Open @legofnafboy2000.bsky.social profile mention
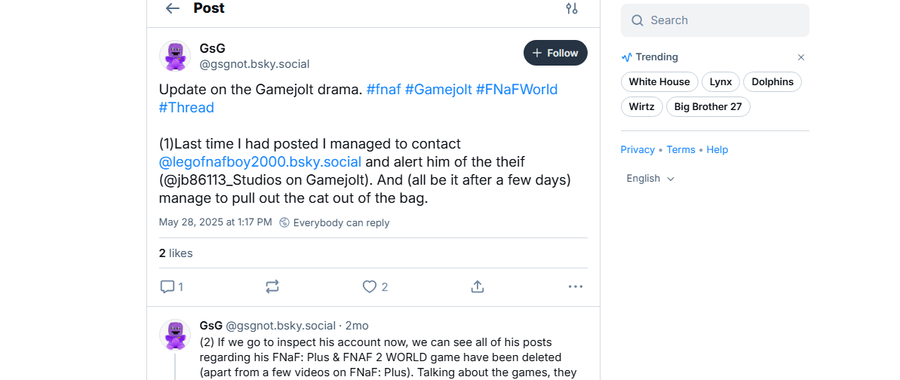Image resolution: width=900 pixels, height=380 pixels. [260, 161]
